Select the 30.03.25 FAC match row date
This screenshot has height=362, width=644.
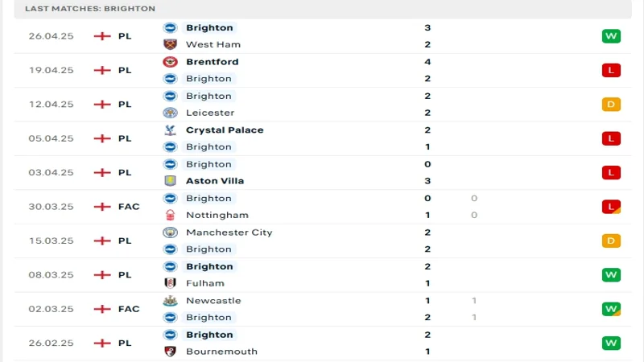51,207
